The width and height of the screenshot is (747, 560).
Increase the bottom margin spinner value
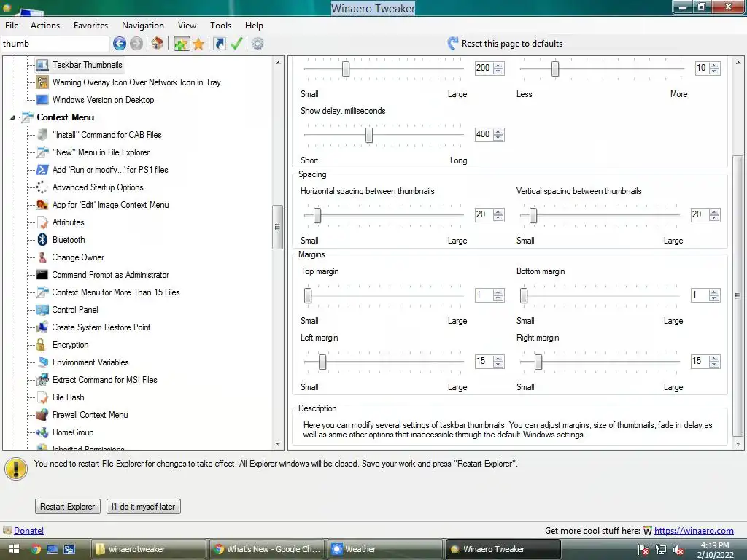tap(714, 292)
